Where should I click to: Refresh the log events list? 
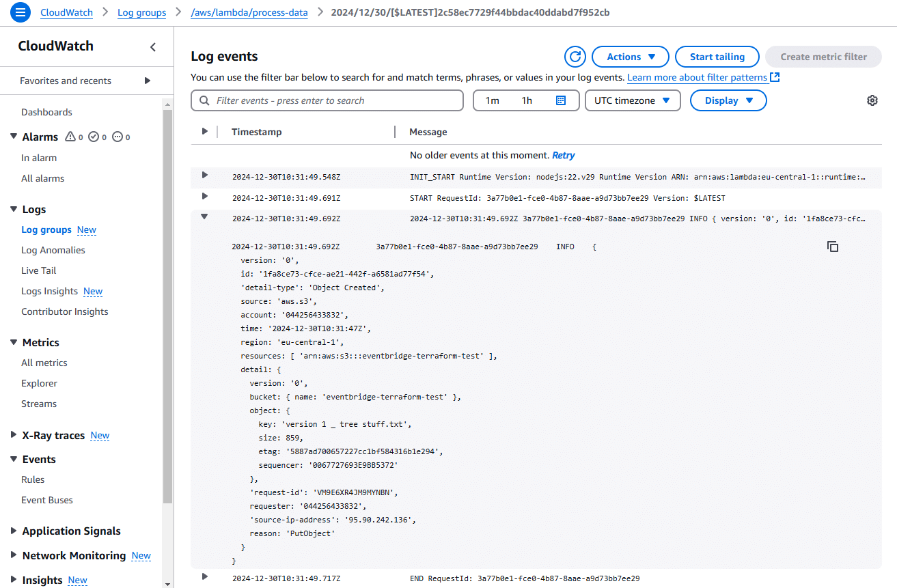click(x=575, y=57)
